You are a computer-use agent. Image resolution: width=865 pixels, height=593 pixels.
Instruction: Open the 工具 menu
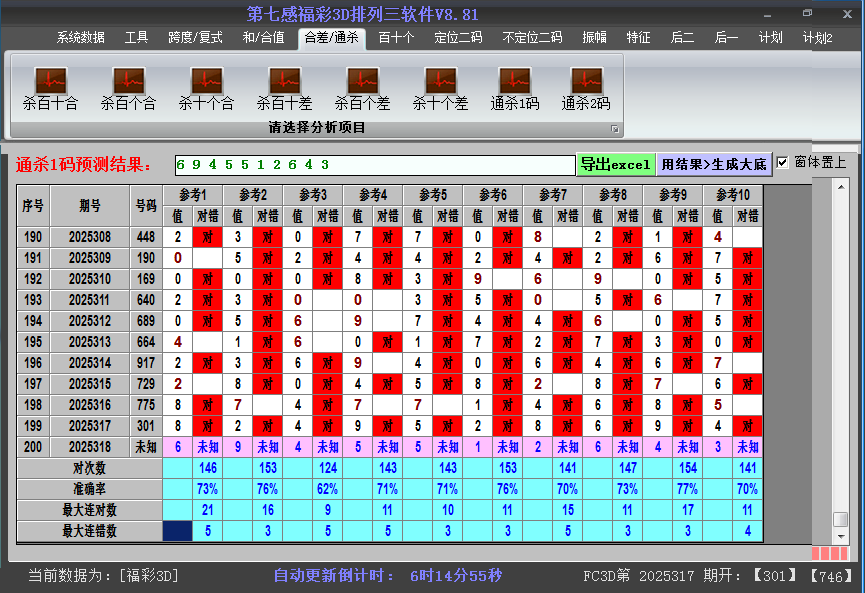click(136, 36)
